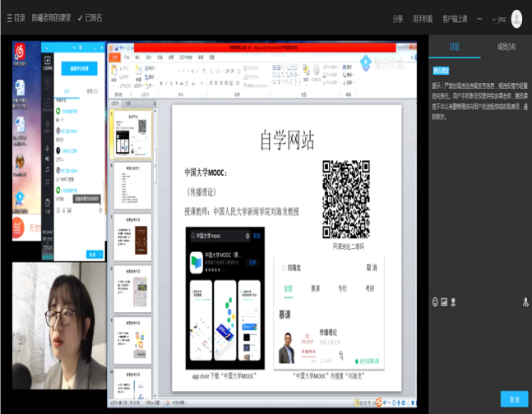
Task: Click the 已报名 enrolled status
Action: [x=90, y=17]
